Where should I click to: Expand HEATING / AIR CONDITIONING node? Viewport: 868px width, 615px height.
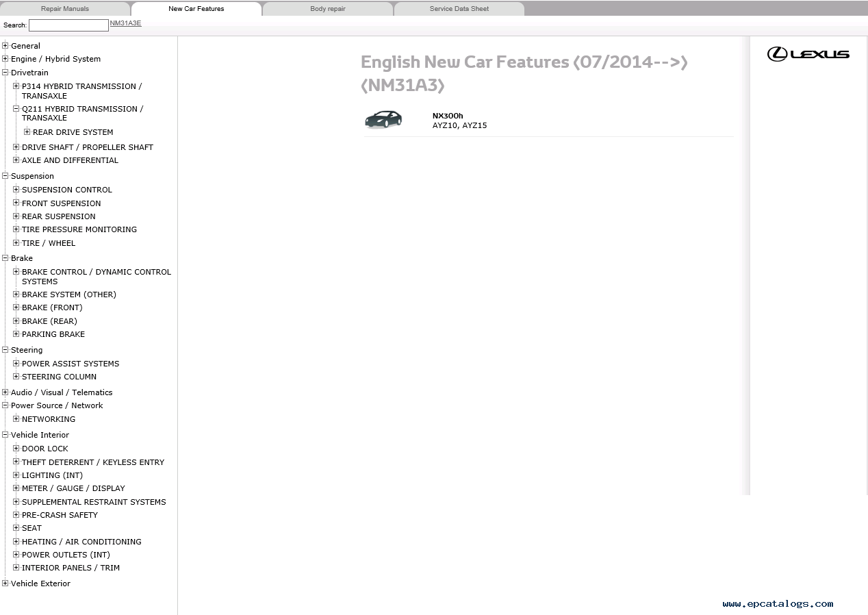point(16,542)
